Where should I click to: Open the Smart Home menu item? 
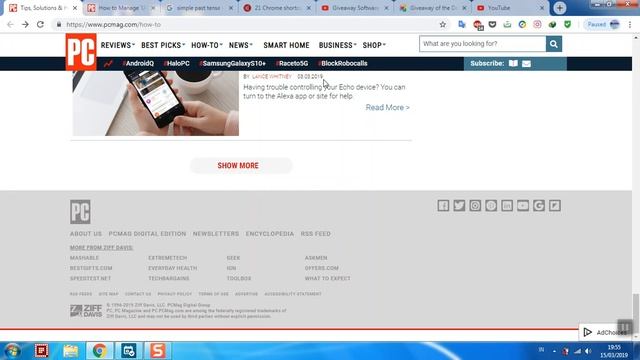pyautogui.click(x=286, y=45)
